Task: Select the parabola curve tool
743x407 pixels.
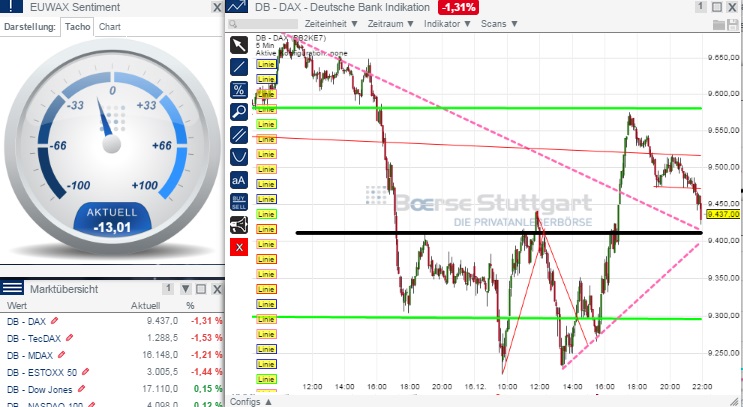Action: pyautogui.click(x=239, y=157)
